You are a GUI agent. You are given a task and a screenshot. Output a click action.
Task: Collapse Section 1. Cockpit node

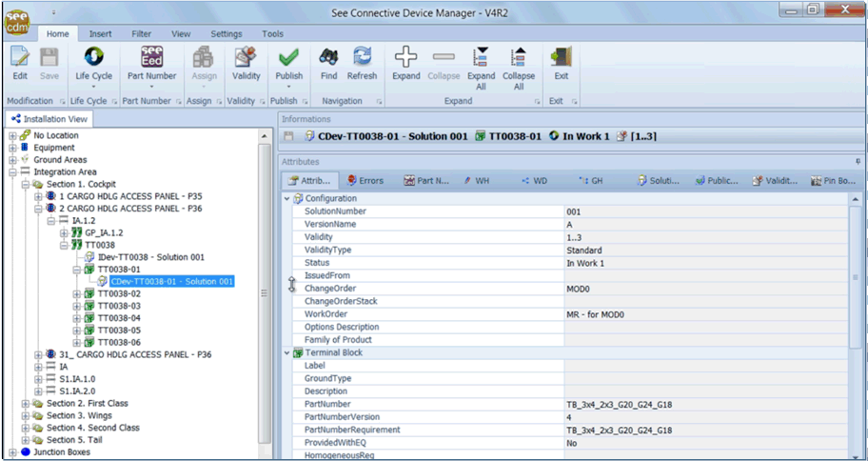pos(26,184)
